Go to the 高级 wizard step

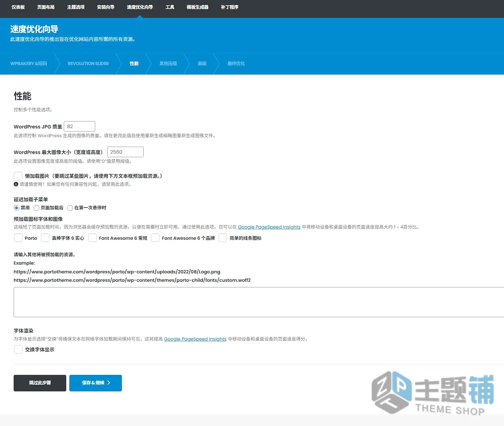pyautogui.click(x=202, y=63)
